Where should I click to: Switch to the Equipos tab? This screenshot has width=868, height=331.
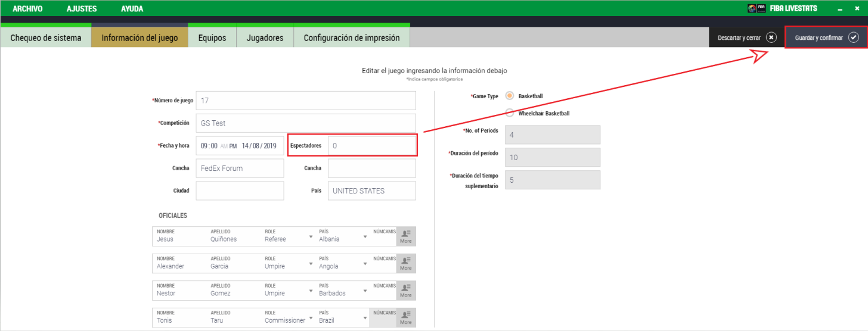(212, 38)
